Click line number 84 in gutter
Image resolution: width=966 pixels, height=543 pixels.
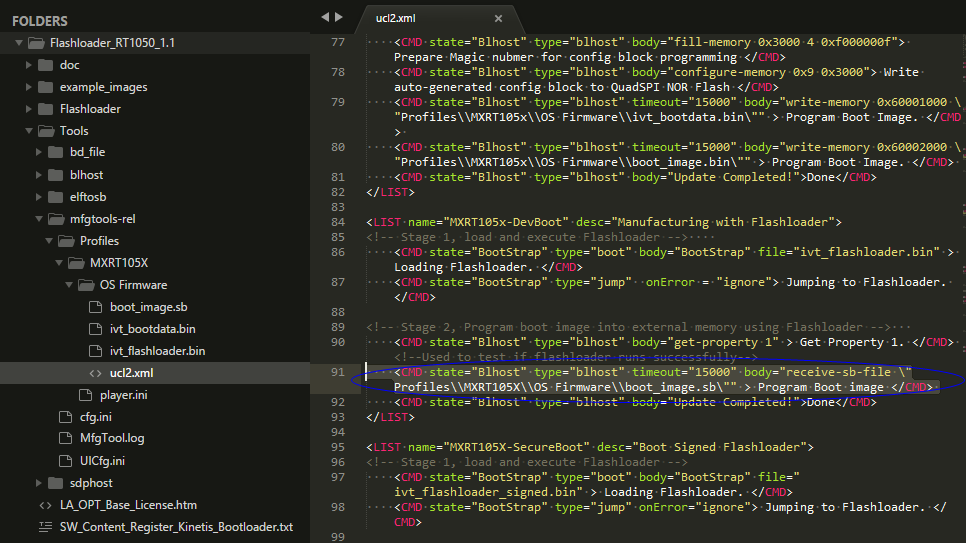tap(338, 222)
